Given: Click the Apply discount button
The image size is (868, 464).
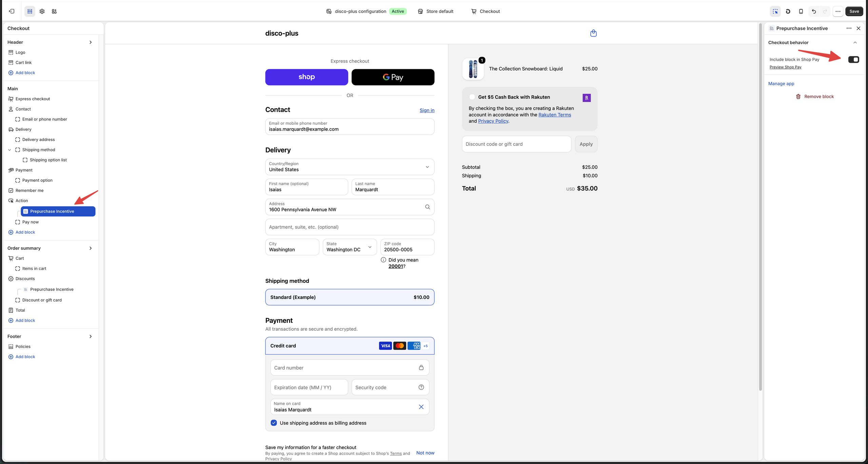Looking at the screenshot, I should (586, 144).
